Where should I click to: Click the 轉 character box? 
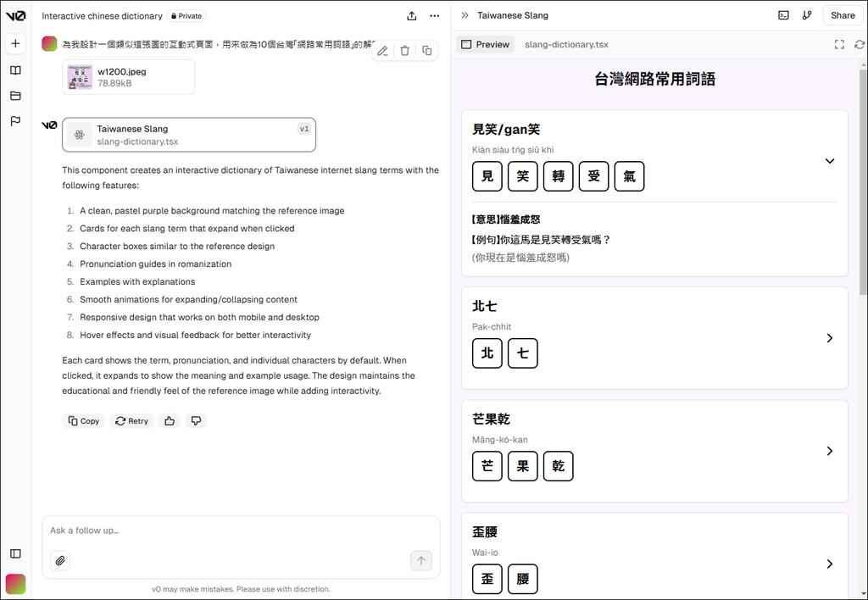(x=558, y=176)
